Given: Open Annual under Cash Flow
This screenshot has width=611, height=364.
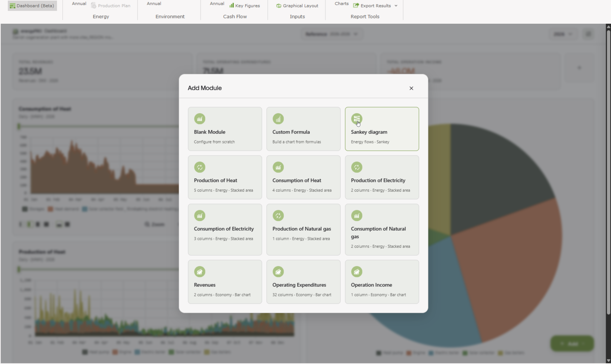Looking at the screenshot, I should coord(217,3).
